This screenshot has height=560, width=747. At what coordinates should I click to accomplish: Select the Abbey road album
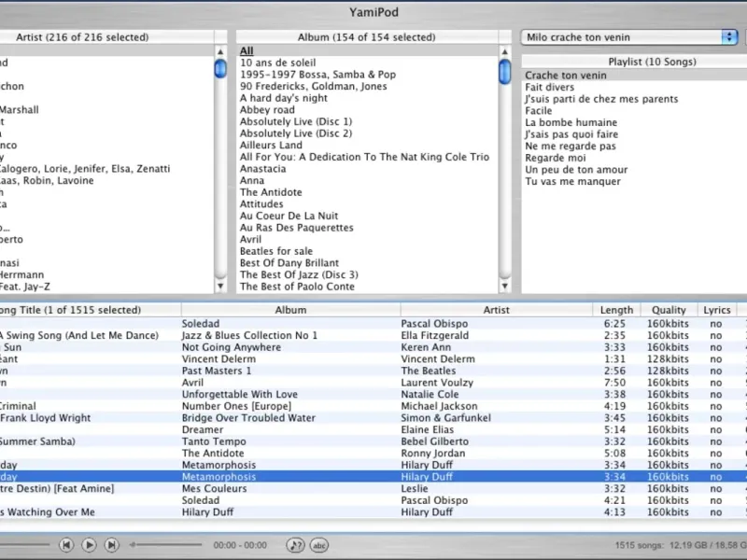267,109
